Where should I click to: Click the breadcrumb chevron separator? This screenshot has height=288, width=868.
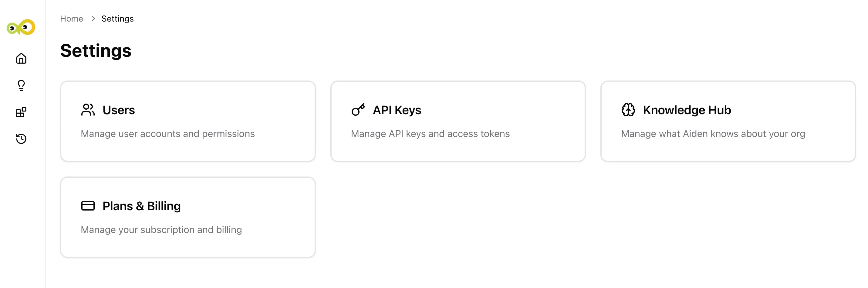(93, 19)
